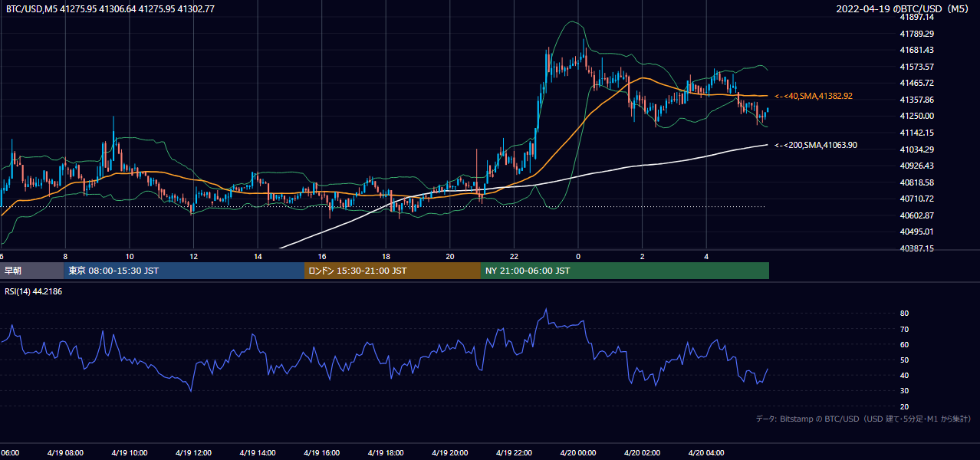
Task: Click the 41573.57 price axis label
Action: point(917,67)
